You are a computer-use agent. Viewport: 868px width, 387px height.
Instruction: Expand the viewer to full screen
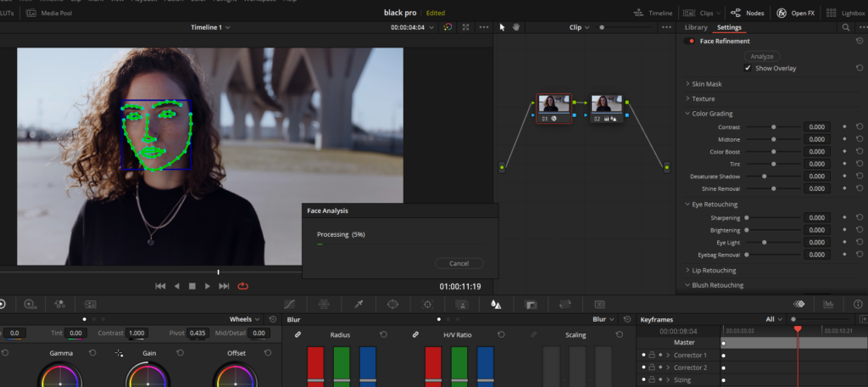[465, 27]
